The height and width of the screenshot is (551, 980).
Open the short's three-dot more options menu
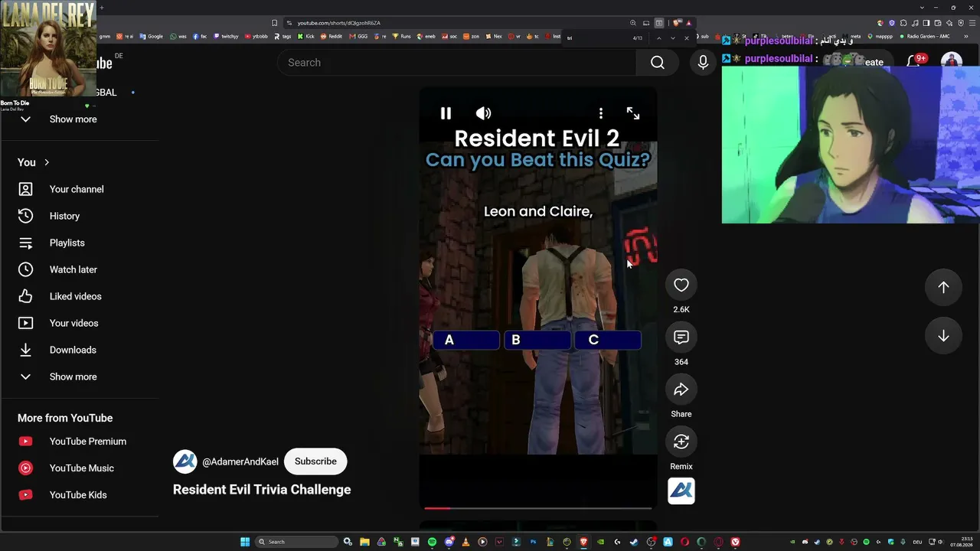(x=601, y=113)
